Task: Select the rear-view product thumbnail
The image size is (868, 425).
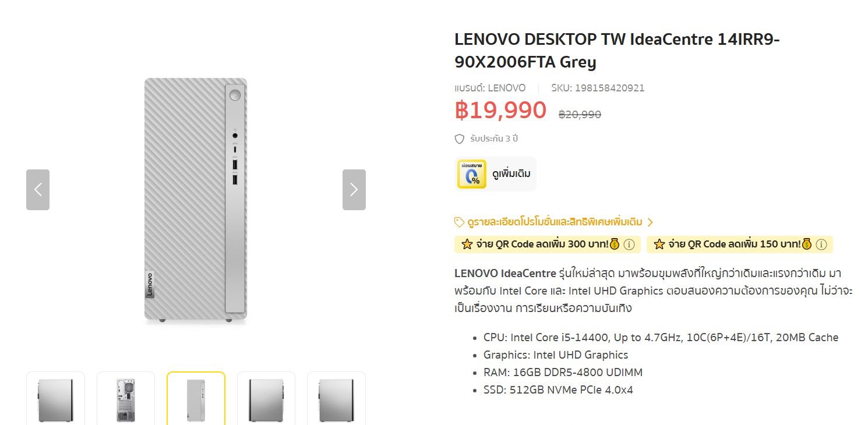Action: coord(126,399)
